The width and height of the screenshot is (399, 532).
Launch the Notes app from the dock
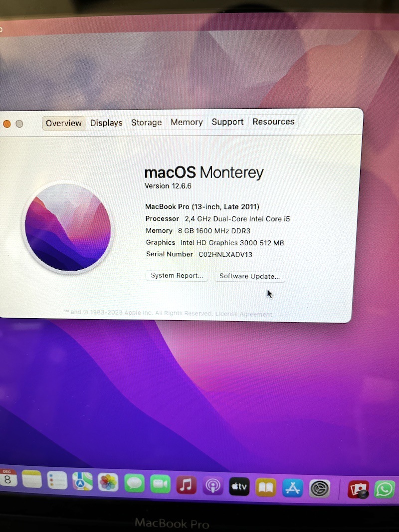coord(31,480)
